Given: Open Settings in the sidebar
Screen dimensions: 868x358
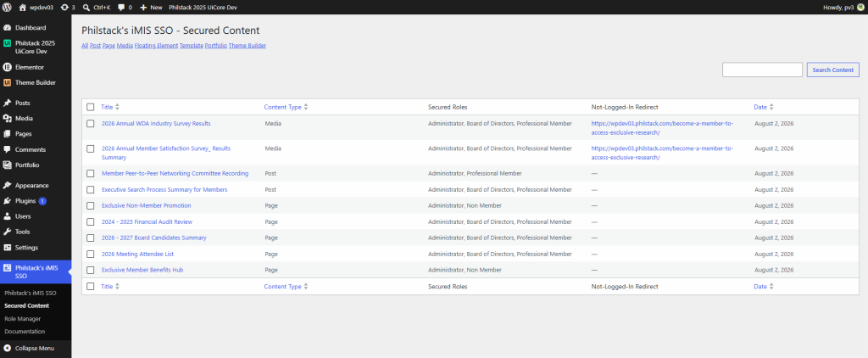Looking at the screenshot, I should pyautogui.click(x=36, y=247).
